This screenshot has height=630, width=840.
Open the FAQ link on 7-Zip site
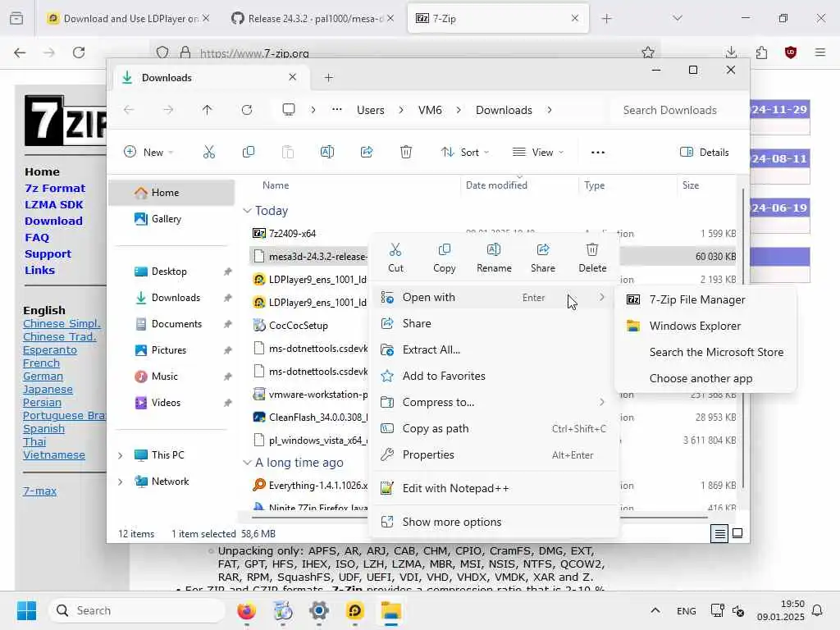pos(37,237)
